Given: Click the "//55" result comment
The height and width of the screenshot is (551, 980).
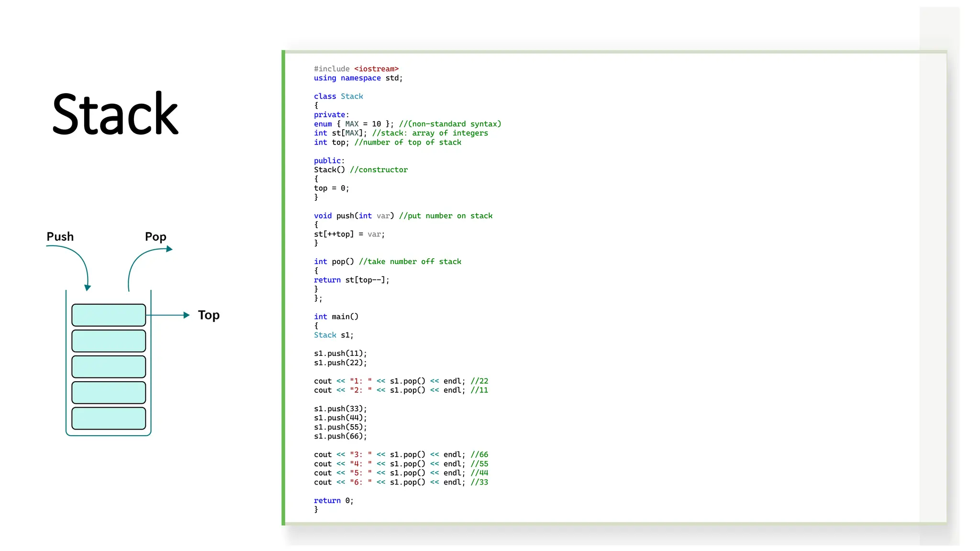Looking at the screenshot, I should 479,464.
